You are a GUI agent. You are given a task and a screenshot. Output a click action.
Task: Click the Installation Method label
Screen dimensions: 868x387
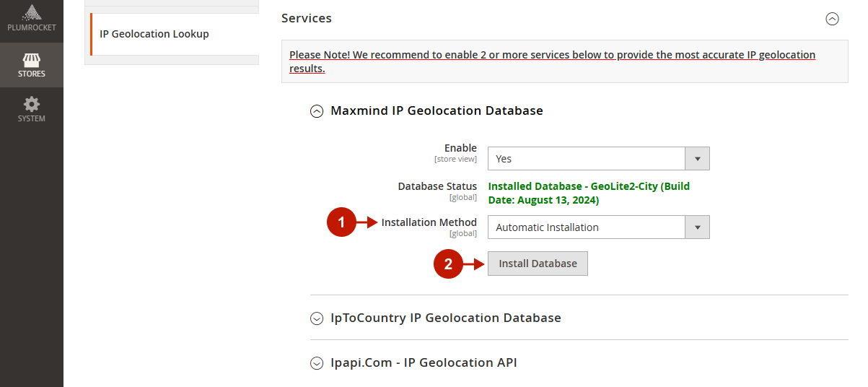point(429,222)
